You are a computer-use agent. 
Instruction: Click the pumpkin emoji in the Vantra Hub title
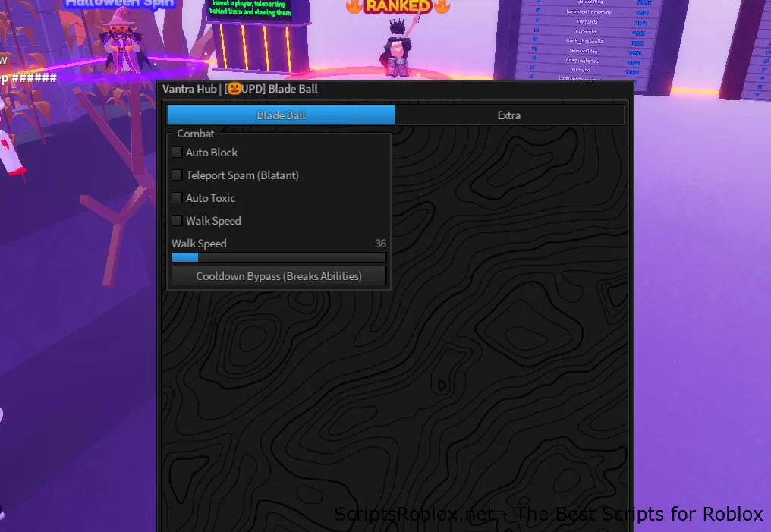tap(236, 89)
